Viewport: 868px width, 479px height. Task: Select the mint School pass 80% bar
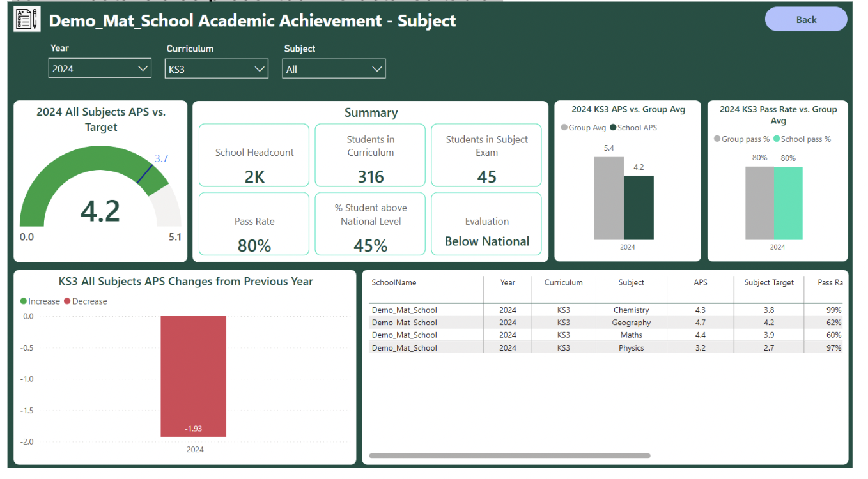click(788, 203)
